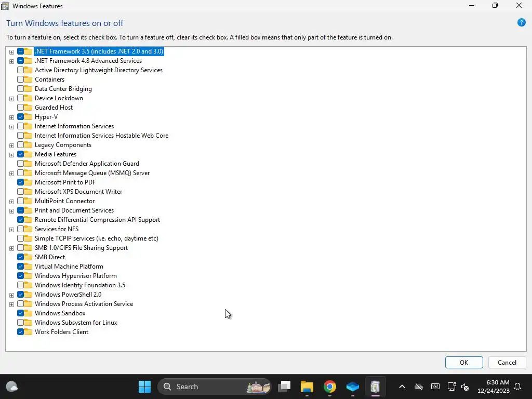Toggle Windows Hypervisor Platform checkbox

coord(20,276)
